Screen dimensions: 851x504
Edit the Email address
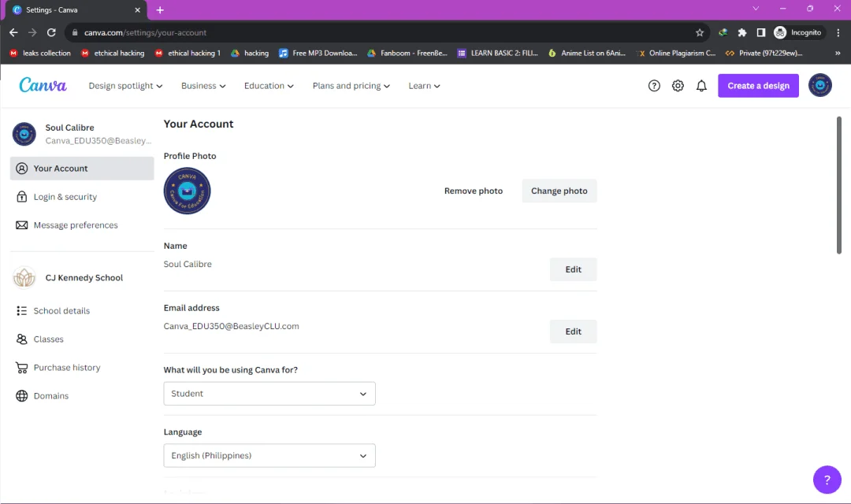(x=573, y=332)
